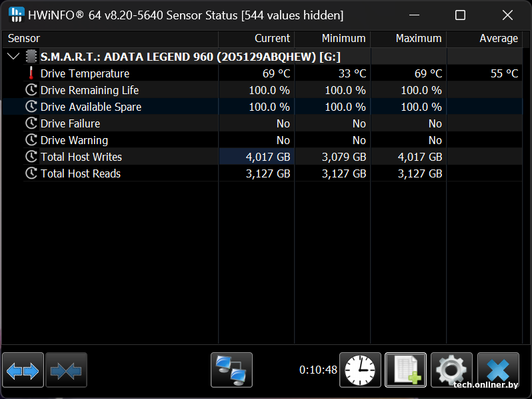The image size is (532, 399).
Task: Click the 55 °C average temperature value
Action: (505, 73)
